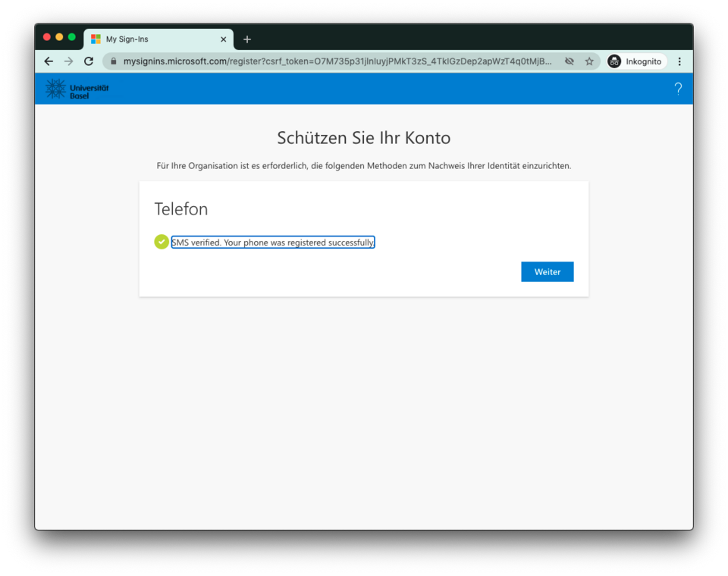Reload the page with the refresh icon
The image size is (728, 576).
(89, 61)
